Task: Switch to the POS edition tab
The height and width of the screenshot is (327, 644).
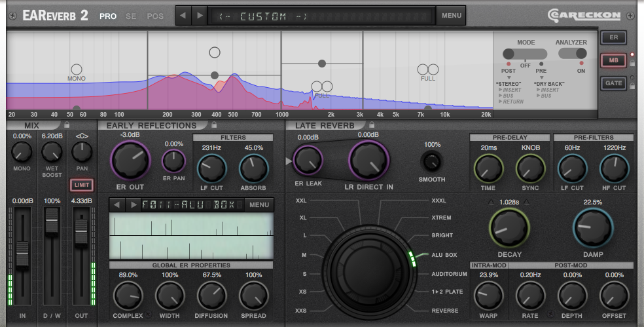Action: tap(155, 16)
